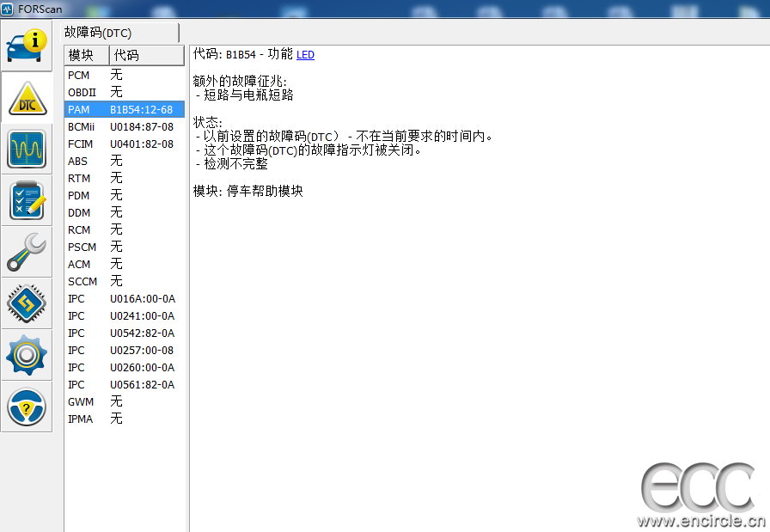This screenshot has height=532, width=770.
Task: Open the oscilloscope live data icon
Action: (27, 149)
